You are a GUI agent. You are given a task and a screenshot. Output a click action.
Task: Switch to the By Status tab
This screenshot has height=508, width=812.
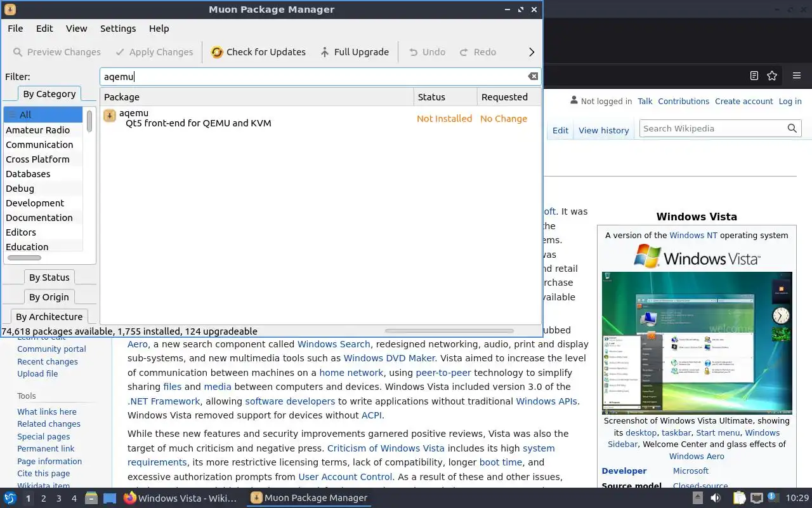coord(49,277)
